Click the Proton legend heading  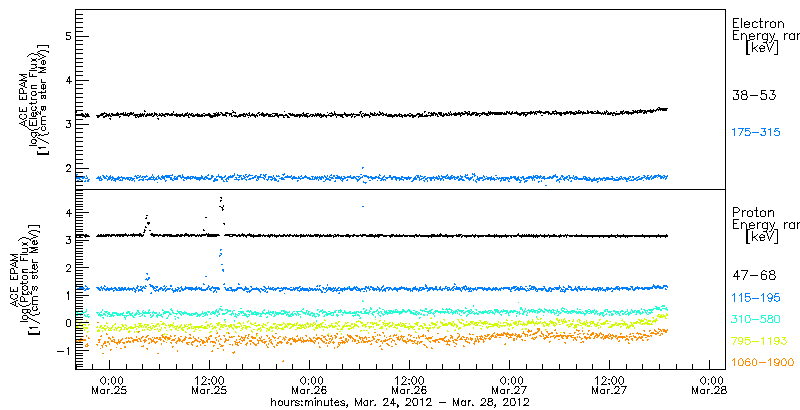(754, 213)
